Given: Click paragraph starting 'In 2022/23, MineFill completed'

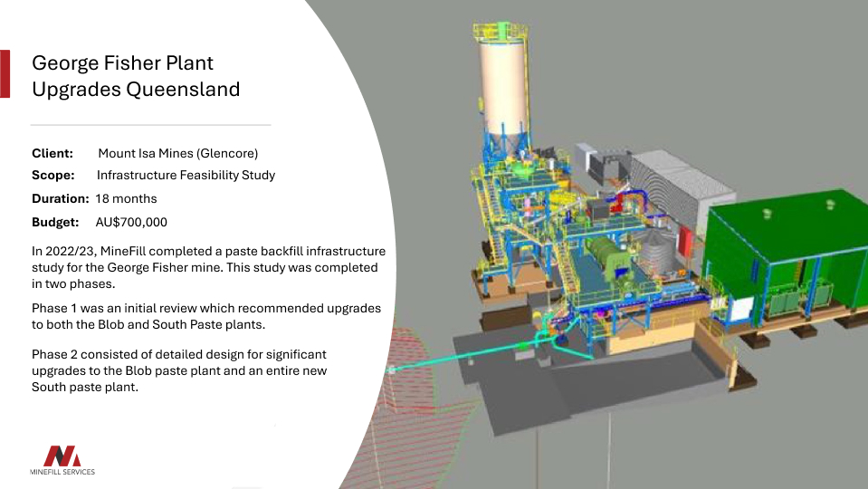Looking at the screenshot, I should coord(208,267).
